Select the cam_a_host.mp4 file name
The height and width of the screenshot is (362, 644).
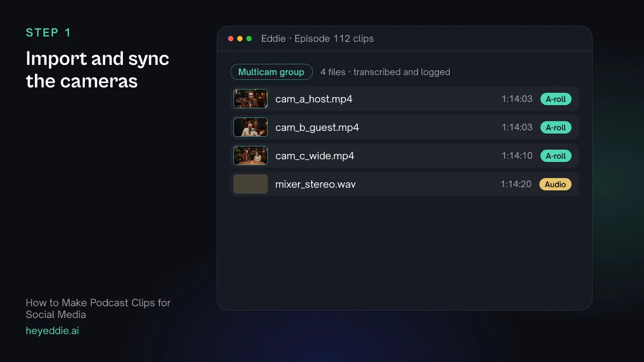[x=314, y=99]
